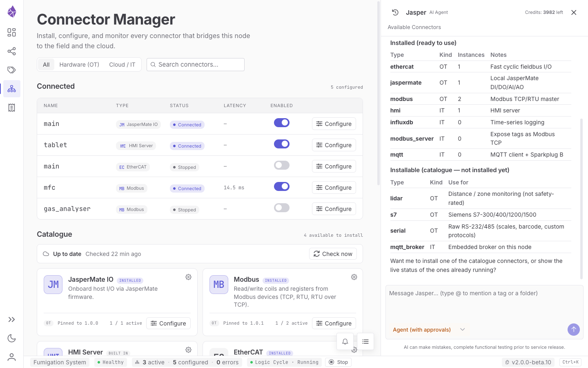Click the Healthy status indicator

[x=110, y=362]
